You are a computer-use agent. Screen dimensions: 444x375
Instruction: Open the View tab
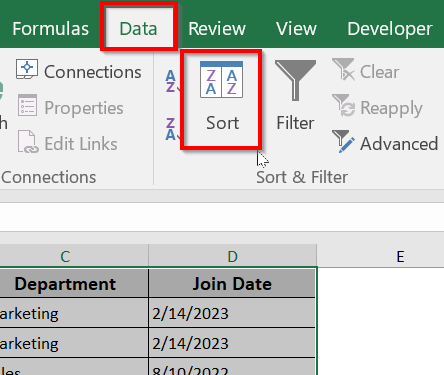(296, 29)
